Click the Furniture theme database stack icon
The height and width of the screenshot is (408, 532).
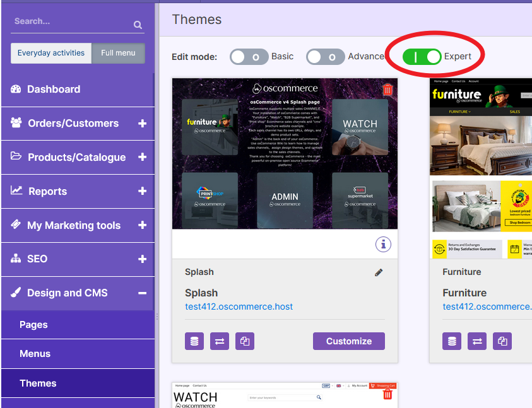(452, 341)
